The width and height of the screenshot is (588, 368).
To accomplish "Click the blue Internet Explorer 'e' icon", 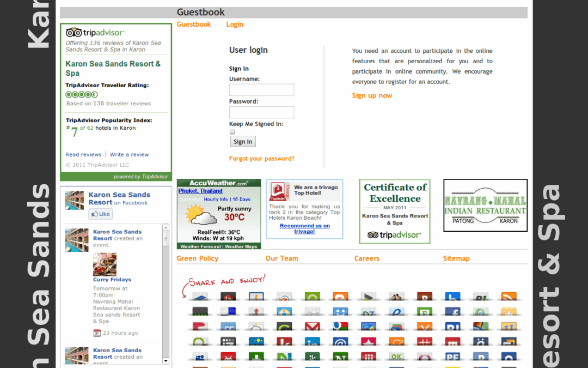I will click(x=396, y=311).
